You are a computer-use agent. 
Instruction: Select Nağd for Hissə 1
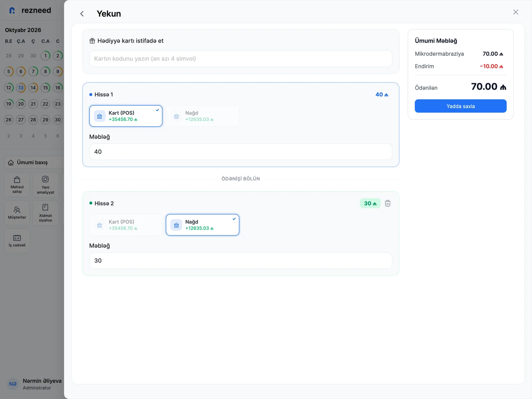pos(202,116)
